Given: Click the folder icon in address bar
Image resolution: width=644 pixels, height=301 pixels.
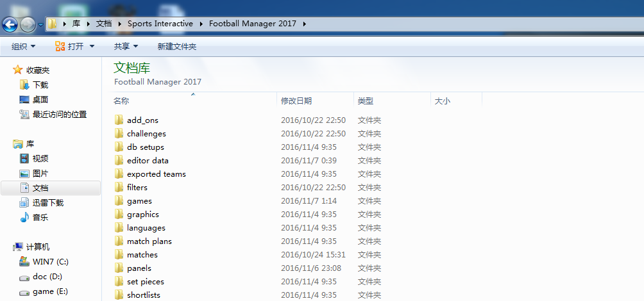Looking at the screenshot, I should [x=52, y=24].
